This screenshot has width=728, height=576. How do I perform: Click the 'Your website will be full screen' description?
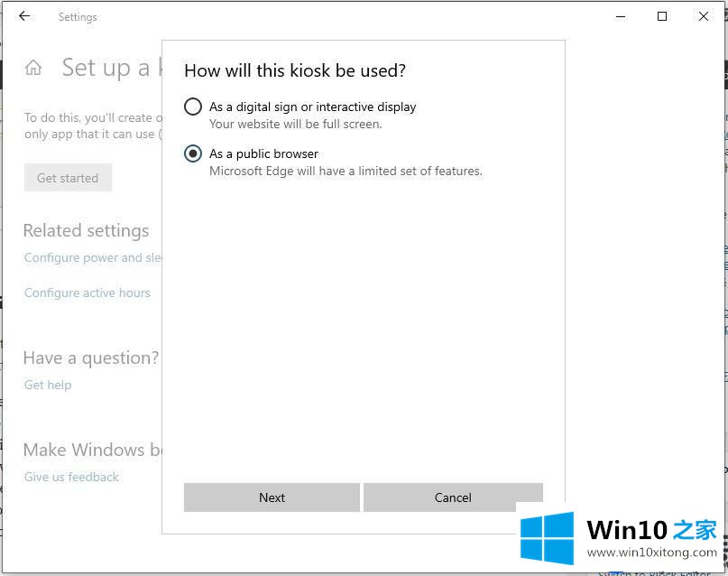tap(296, 124)
